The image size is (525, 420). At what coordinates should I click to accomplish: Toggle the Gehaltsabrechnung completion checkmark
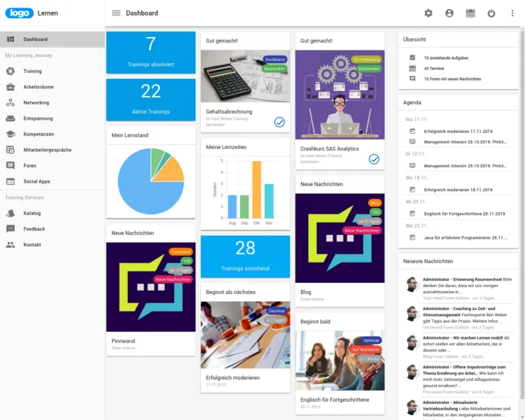(x=279, y=122)
